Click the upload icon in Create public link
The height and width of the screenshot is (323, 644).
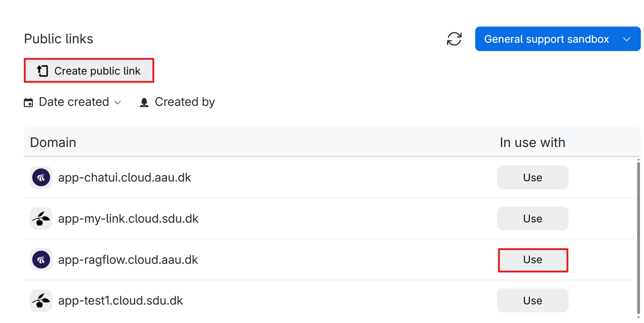tap(42, 71)
